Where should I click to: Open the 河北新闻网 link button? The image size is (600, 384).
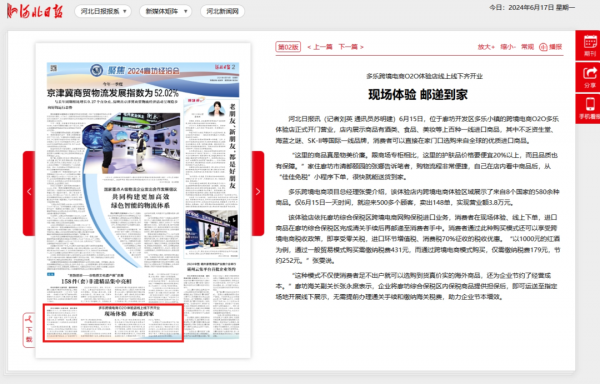222,11
